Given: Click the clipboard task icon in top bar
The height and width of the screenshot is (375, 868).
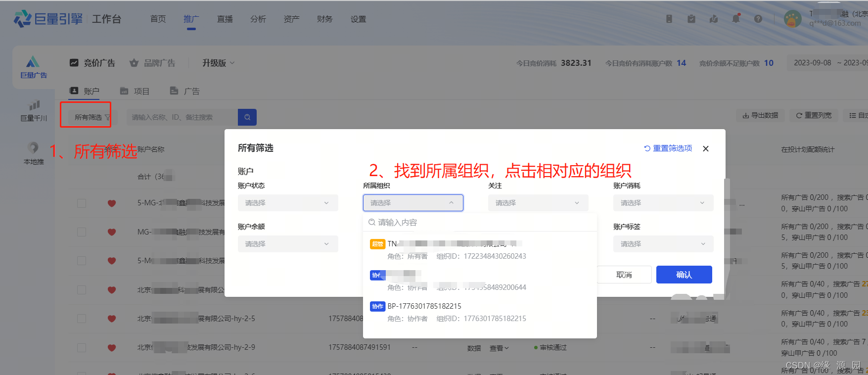Looking at the screenshot, I should pyautogui.click(x=691, y=19).
